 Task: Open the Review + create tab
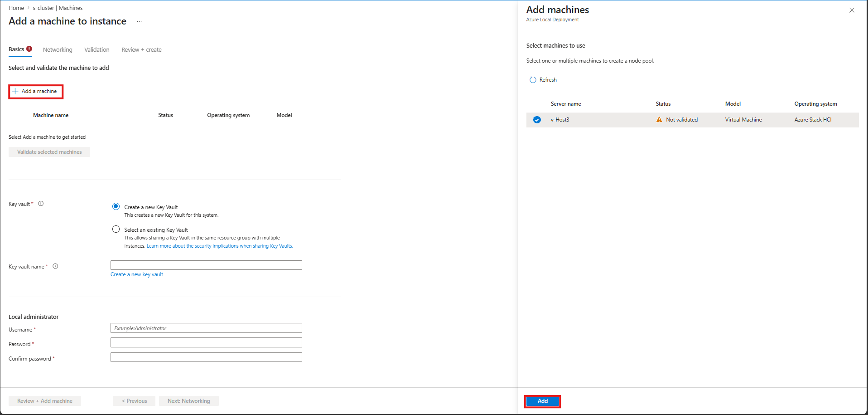click(x=141, y=50)
